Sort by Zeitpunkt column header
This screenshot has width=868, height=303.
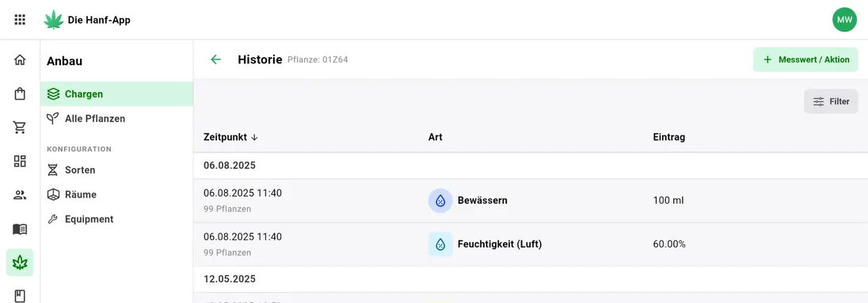coord(230,137)
